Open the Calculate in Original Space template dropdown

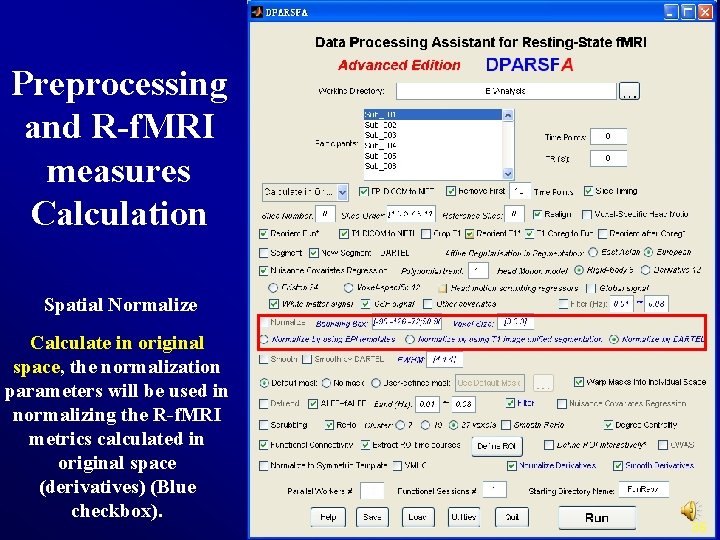305,192
